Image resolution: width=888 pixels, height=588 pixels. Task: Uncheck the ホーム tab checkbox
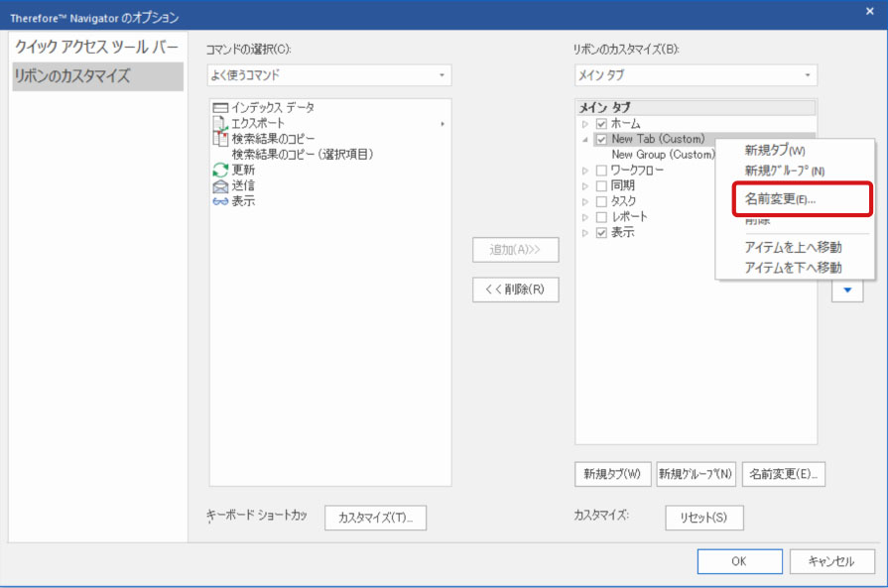tap(601, 124)
